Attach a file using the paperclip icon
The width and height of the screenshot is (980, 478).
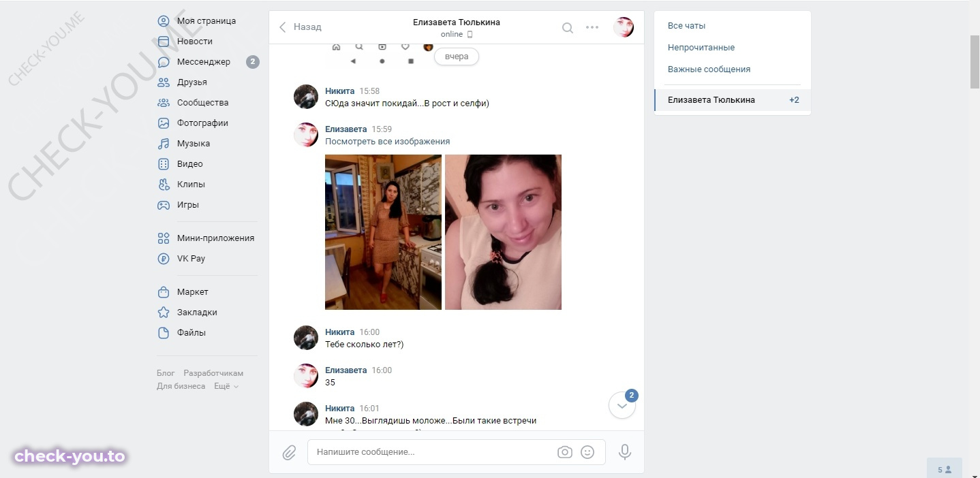[289, 452]
